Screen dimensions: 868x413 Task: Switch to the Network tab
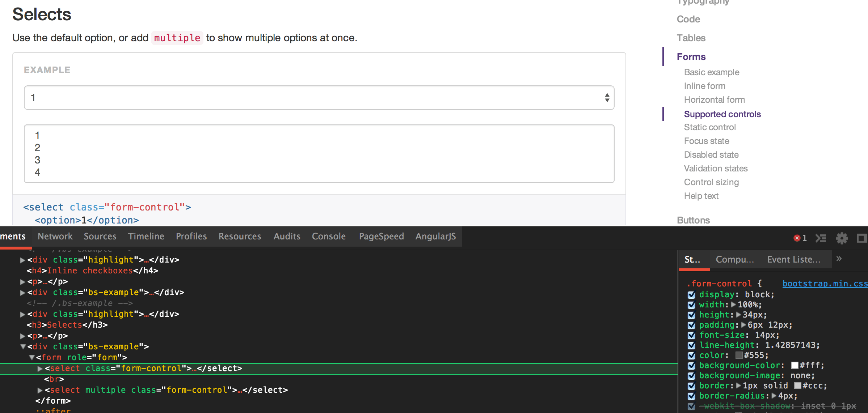(55, 237)
